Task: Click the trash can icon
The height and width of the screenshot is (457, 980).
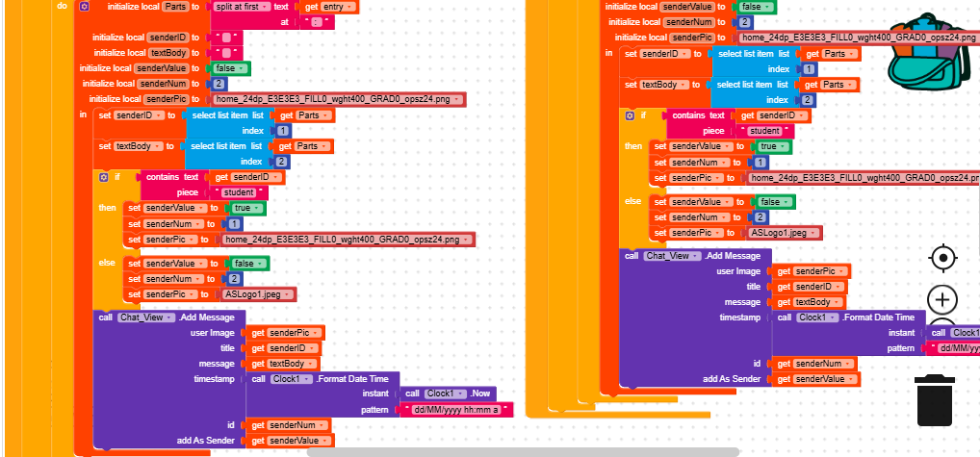Action: pyautogui.click(x=934, y=399)
